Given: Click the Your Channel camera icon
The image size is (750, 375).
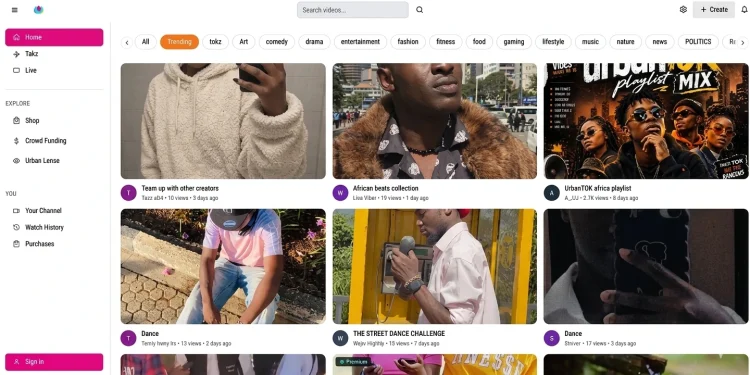Looking at the screenshot, I should click(x=16, y=210).
